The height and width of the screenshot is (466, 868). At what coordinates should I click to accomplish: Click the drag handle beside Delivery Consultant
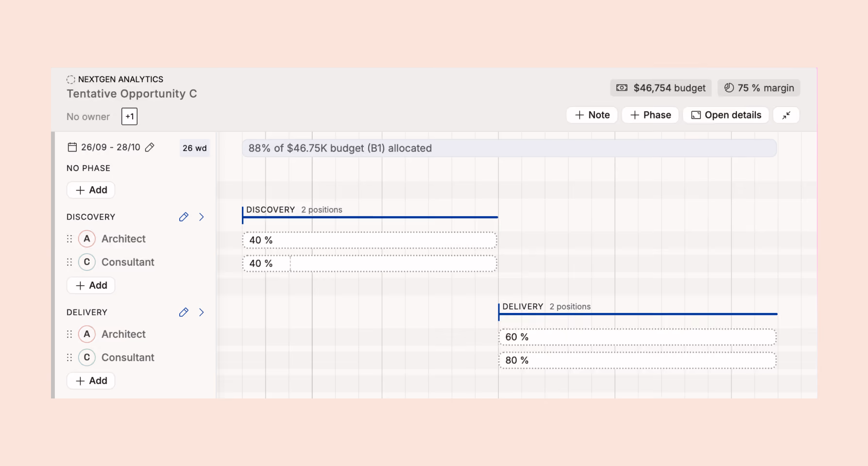pos(69,357)
